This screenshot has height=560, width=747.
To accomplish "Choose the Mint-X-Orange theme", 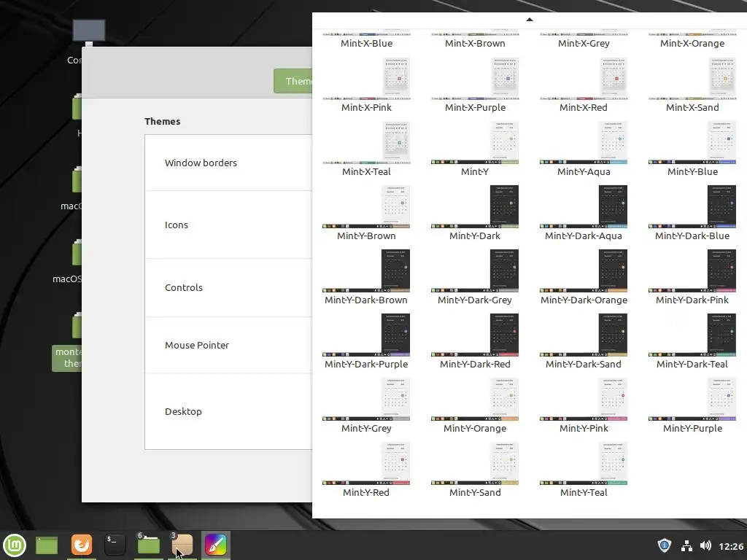I will [x=692, y=38].
